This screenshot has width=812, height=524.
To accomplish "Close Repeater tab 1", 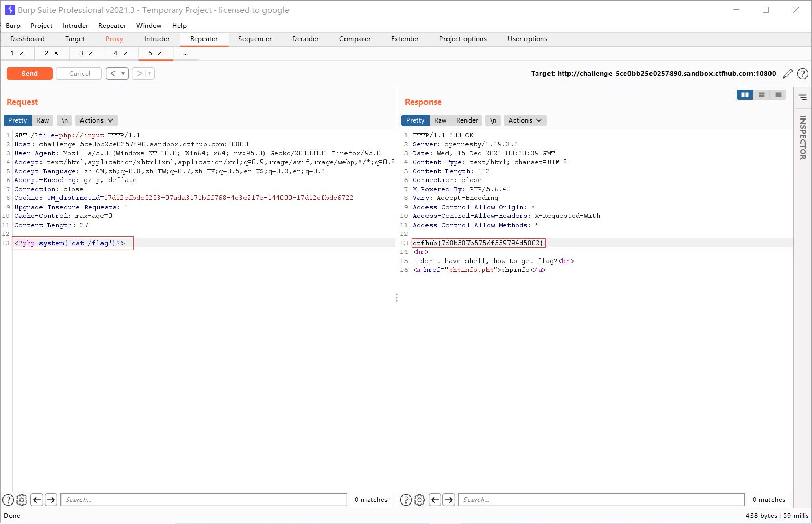I will coord(22,53).
